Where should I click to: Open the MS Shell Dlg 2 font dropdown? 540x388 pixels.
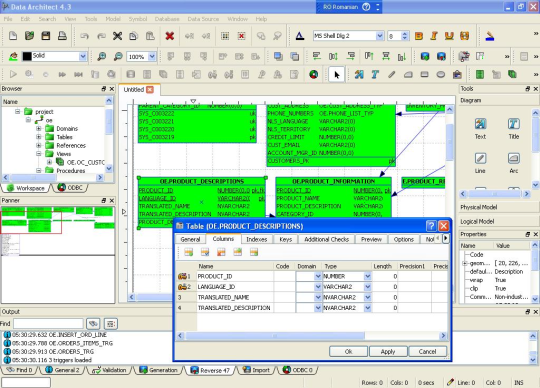[x=380, y=36]
